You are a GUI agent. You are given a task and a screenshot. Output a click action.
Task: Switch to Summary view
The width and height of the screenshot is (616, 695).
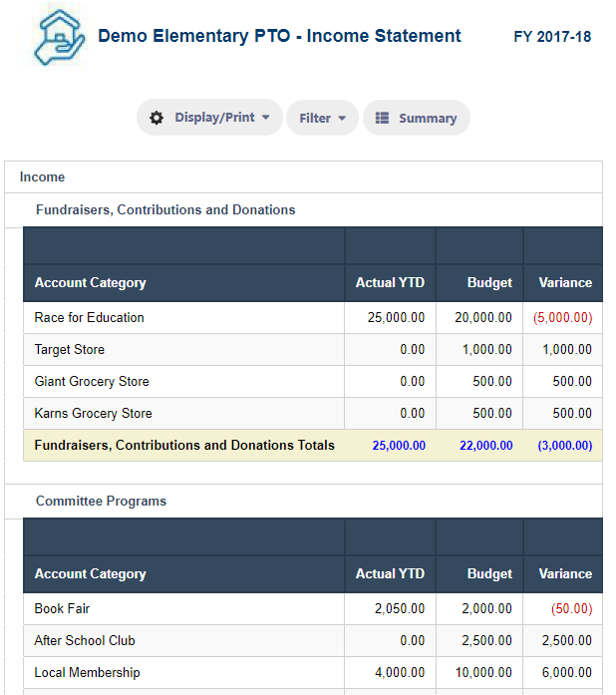pyautogui.click(x=417, y=118)
